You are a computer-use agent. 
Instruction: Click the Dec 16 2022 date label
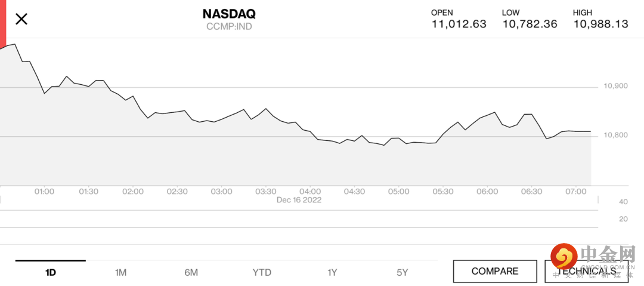(x=299, y=200)
